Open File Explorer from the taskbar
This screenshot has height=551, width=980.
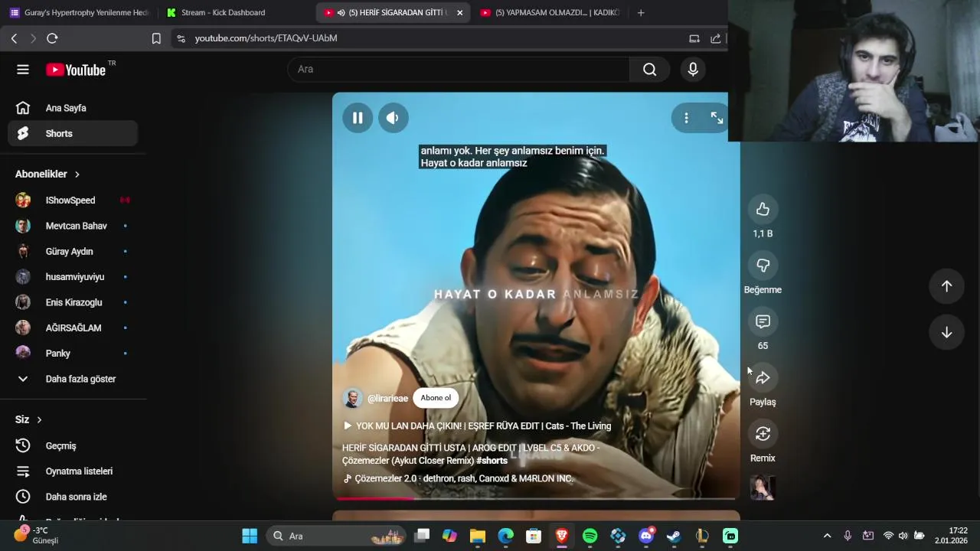477,536
